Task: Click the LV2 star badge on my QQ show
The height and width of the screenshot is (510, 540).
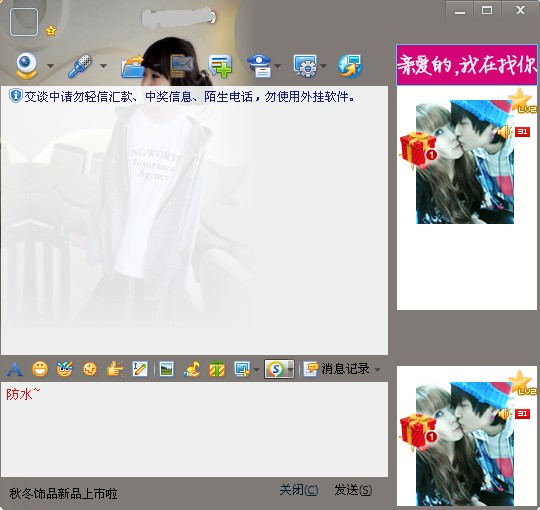Action: point(522,383)
